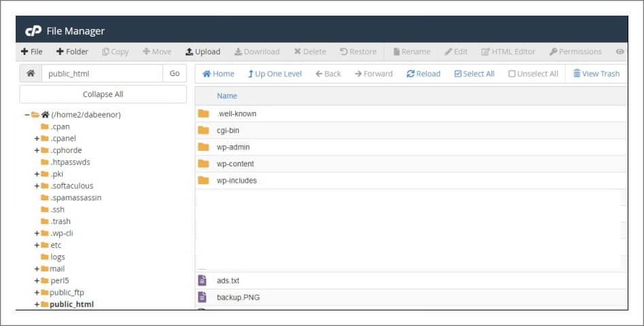Select .htpasswds in the folder tree
The height and width of the screenshot is (326, 644).
click(70, 162)
